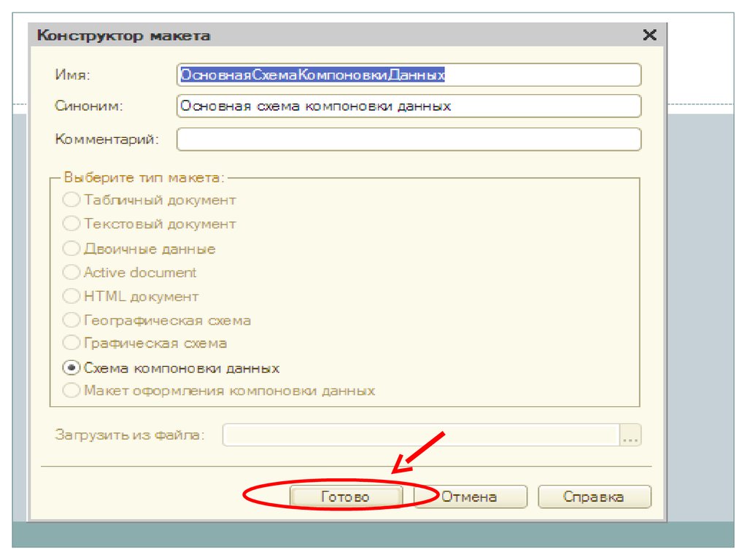747x560 pixels.
Task: Click into the Синоним text field
Action: [x=409, y=106]
